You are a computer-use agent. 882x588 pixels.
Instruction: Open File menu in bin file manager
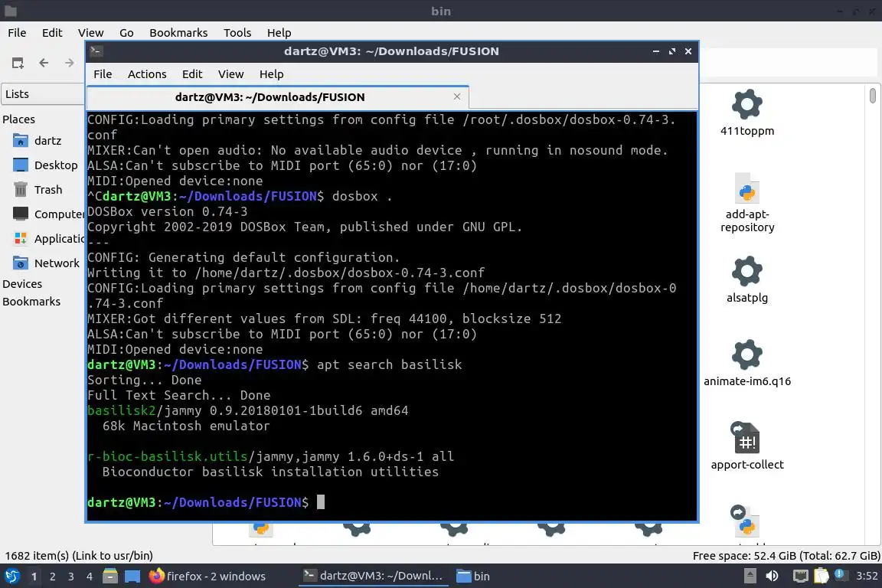[x=17, y=33]
